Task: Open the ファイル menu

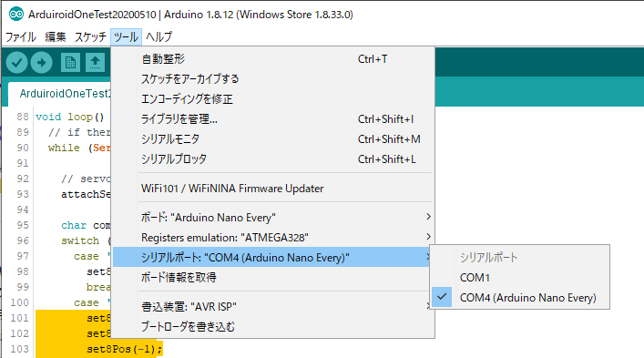Action: [21, 37]
